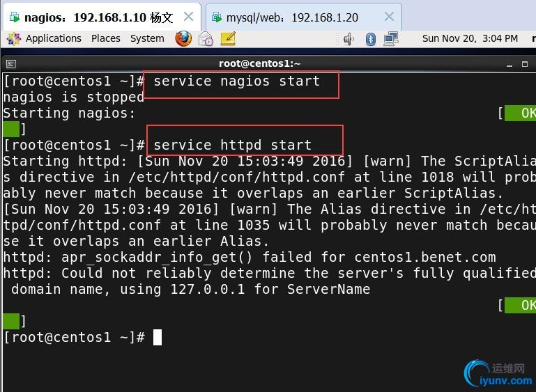
Task: Open the terminal window menu icon
Action: (11, 64)
